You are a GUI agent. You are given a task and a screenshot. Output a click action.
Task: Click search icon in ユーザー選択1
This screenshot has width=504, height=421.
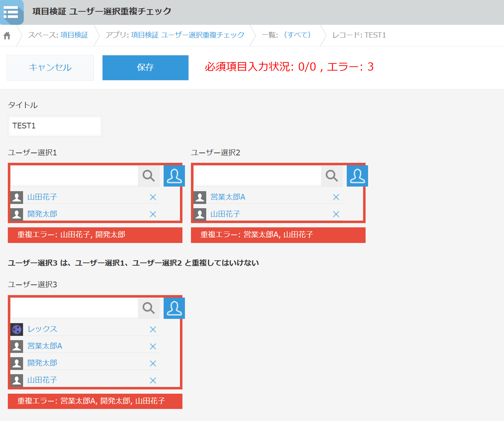click(148, 176)
